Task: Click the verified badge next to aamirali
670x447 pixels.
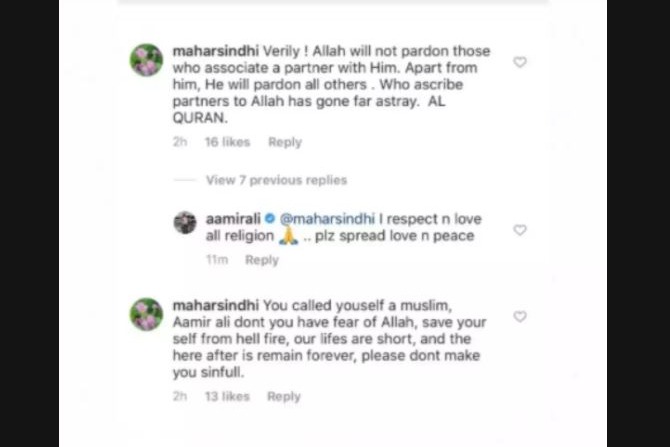Action: (x=270, y=218)
